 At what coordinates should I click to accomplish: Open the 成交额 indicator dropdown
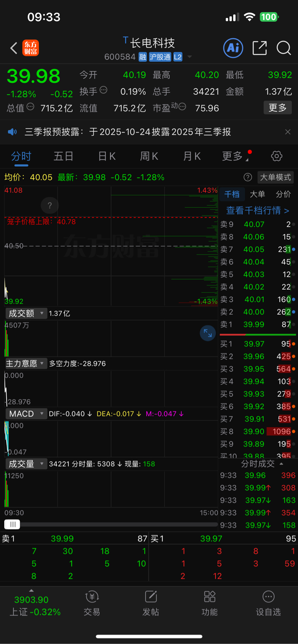click(26, 313)
